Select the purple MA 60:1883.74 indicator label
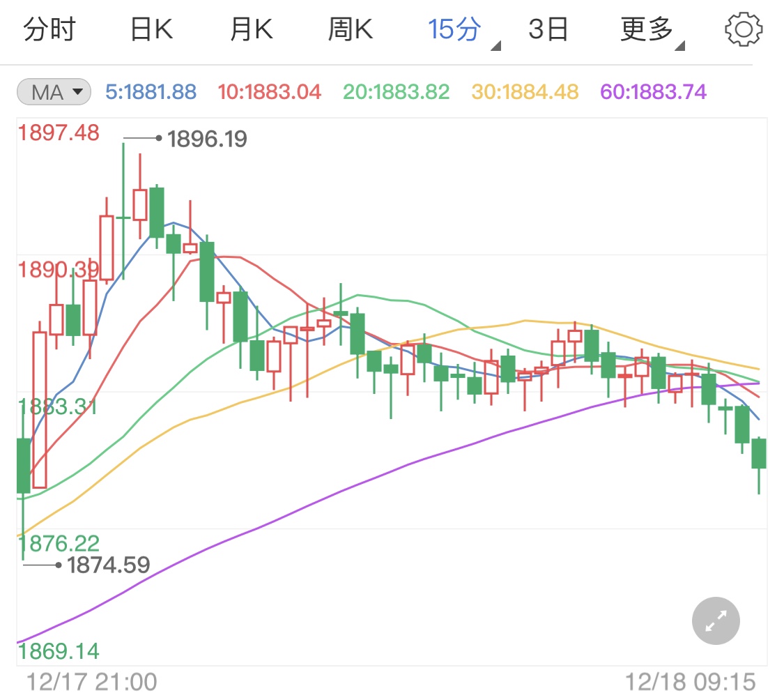This screenshot has width=784, height=700. pyautogui.click(x=652, y=91)
